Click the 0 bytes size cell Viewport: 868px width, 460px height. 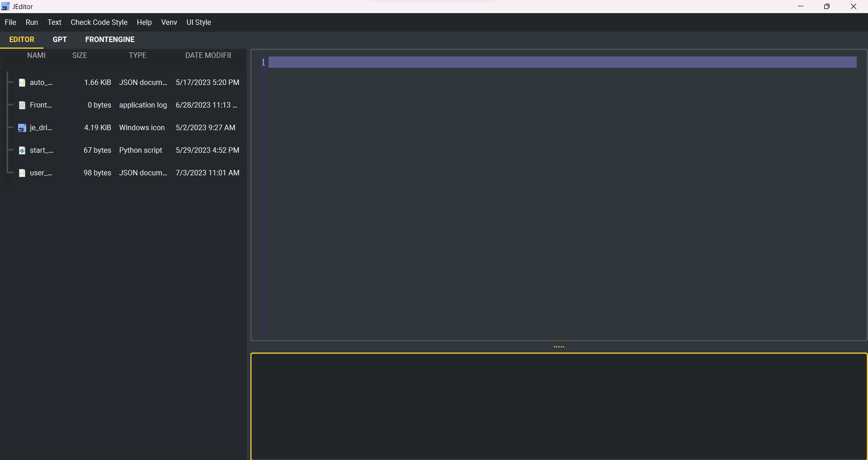click(x=99, y=105)
